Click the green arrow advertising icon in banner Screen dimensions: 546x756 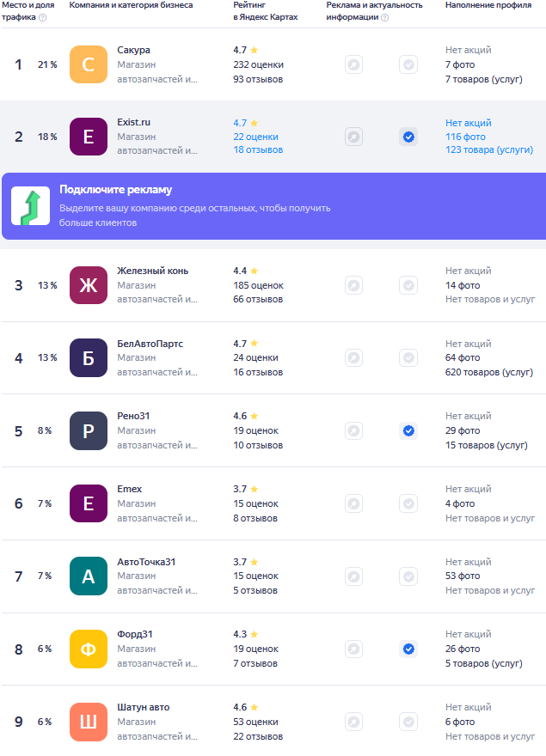(30, 206)
